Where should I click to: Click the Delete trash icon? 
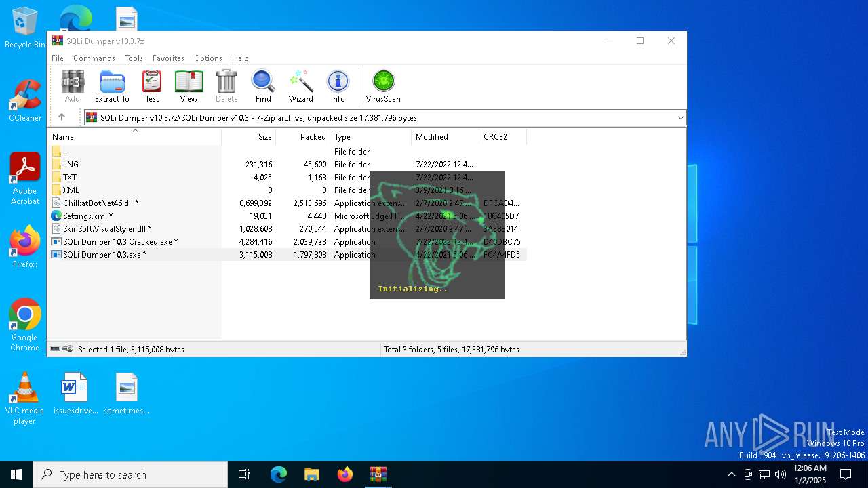coord(226,86)
